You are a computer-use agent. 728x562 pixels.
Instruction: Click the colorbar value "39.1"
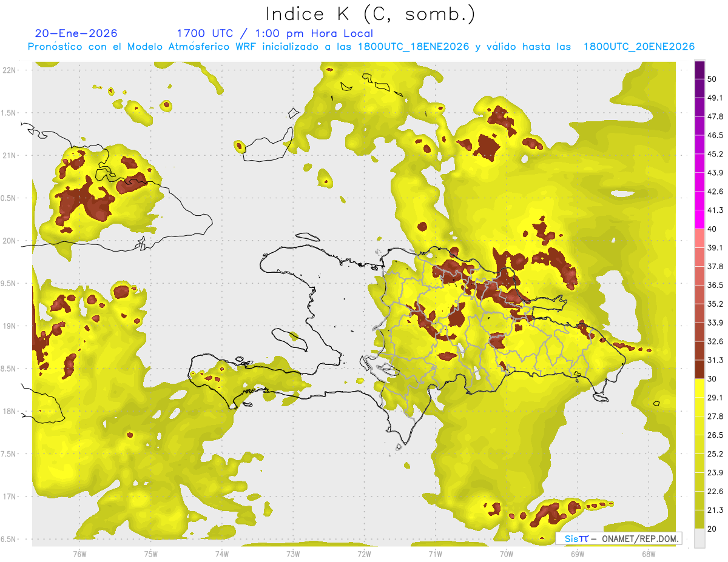(715, 248)
